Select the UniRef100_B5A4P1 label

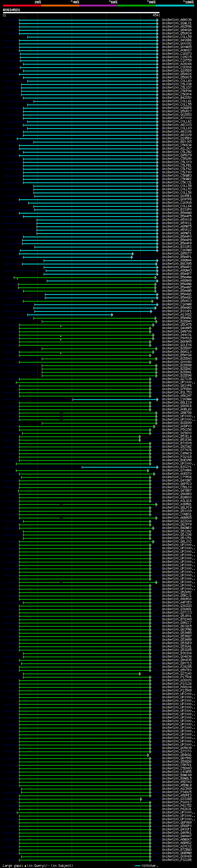[x=176, y=257]
